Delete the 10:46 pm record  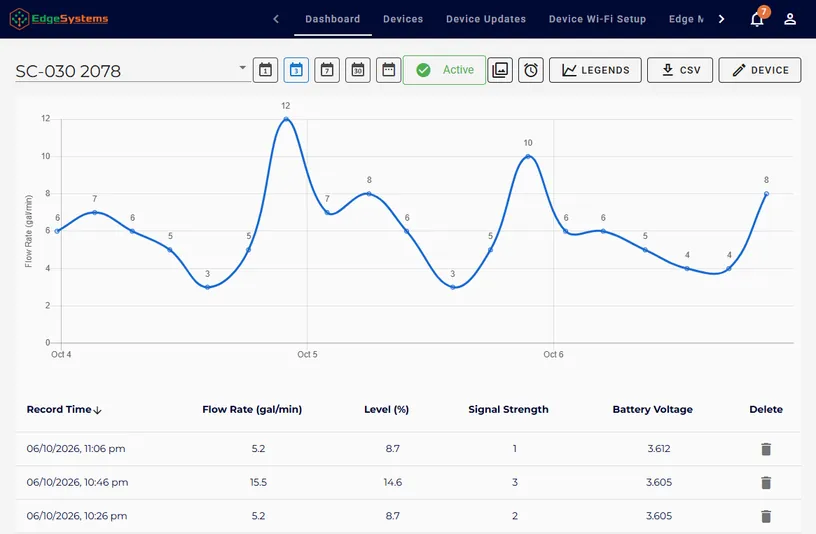click(x=766, y=482)
